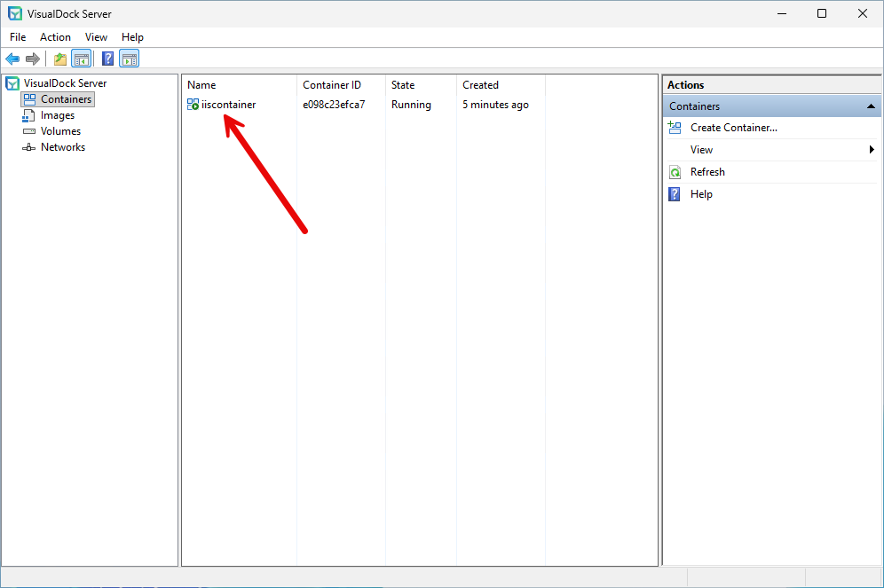Sort list by Container ID column header
This screenshot has height=588, width=884.
click(341, 85)
